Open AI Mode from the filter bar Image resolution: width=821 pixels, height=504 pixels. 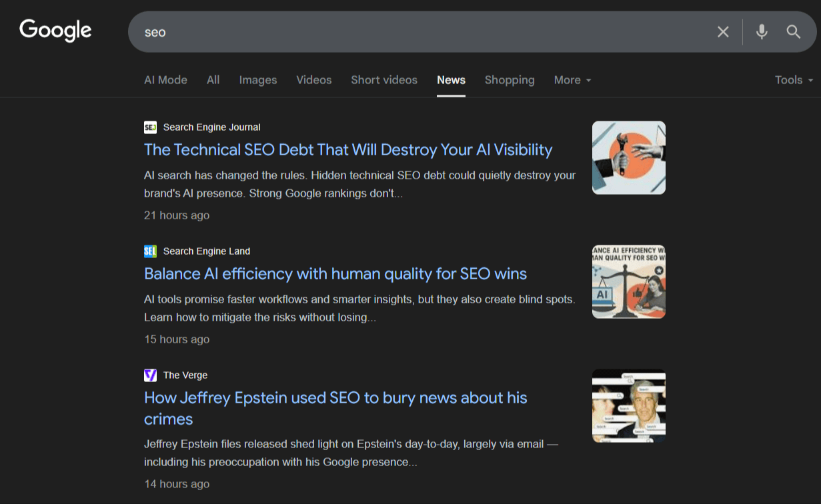tap(165, 79)
